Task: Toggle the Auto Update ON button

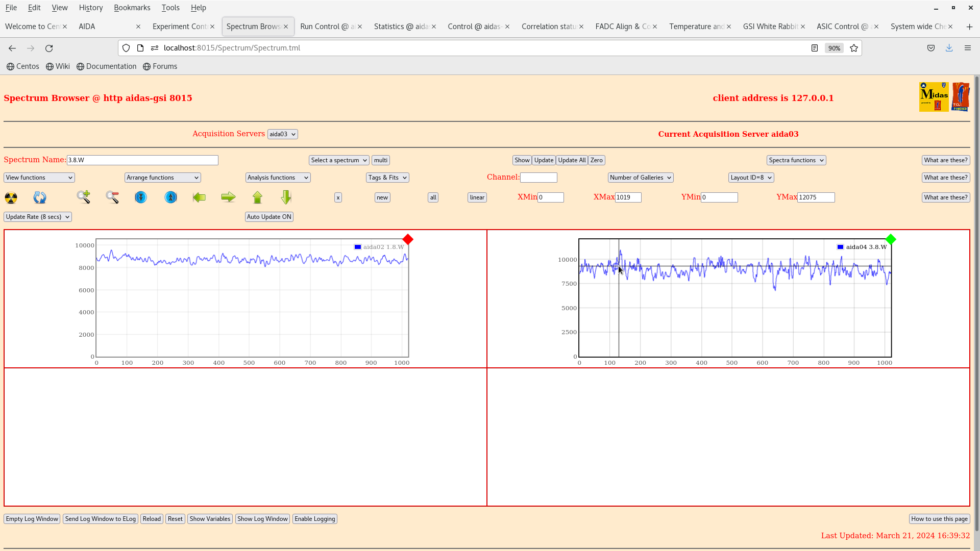Action: pyautogui.click(x=269, y=217)
